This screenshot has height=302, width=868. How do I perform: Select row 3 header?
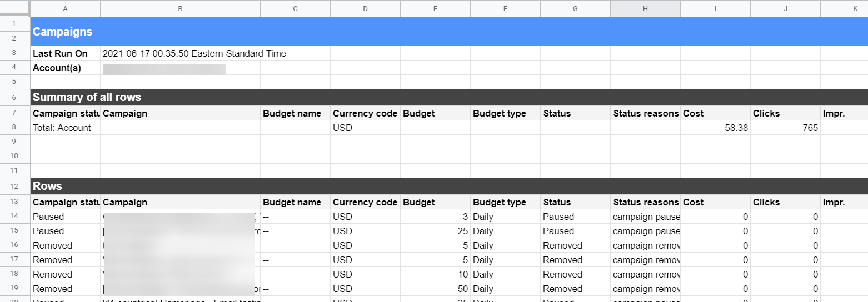pyautogui.click(x=15, y=53)
